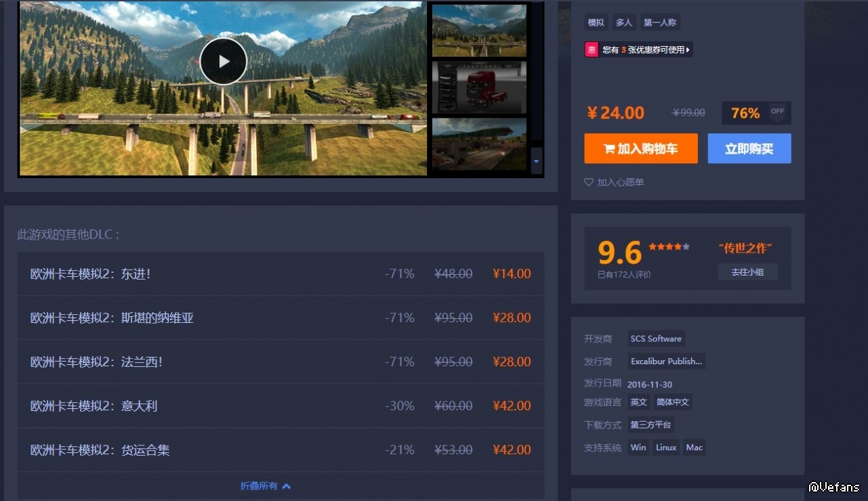Add game to shopping cart
Image resolution: width=868 pixels, height=501 pixels.
[640, 149]
